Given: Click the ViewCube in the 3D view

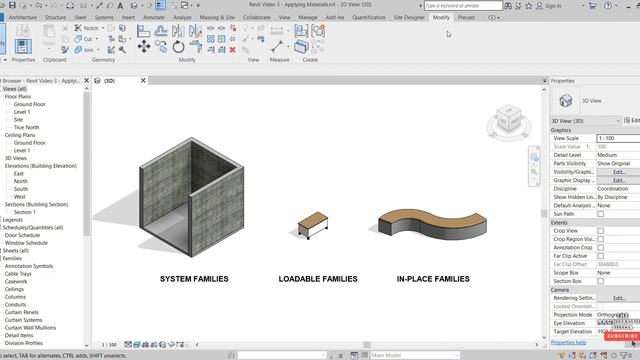Looking at the screenshot, I should [509, 119].
